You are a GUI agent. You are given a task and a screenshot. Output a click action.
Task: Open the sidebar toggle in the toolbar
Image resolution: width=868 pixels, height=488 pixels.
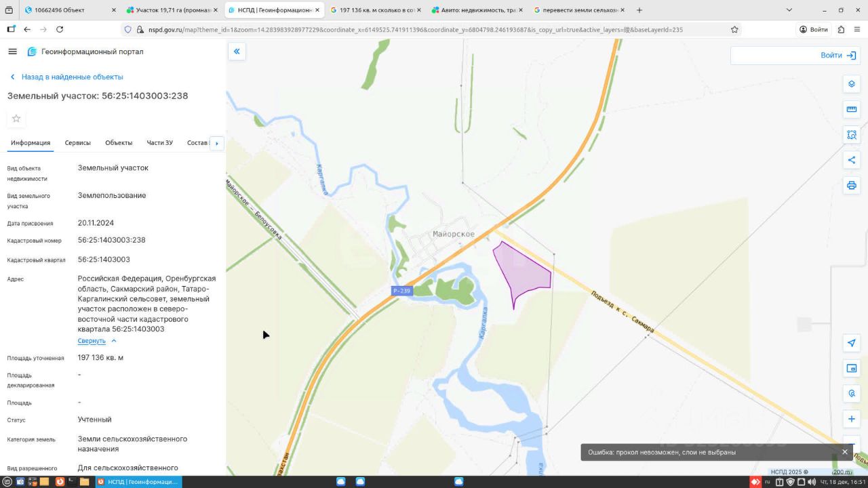11,30
